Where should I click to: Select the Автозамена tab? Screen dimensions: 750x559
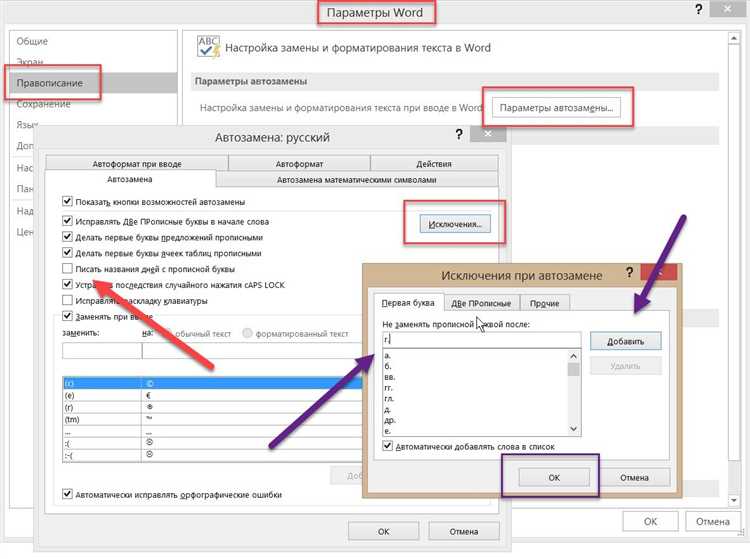[x=130, y=179]
